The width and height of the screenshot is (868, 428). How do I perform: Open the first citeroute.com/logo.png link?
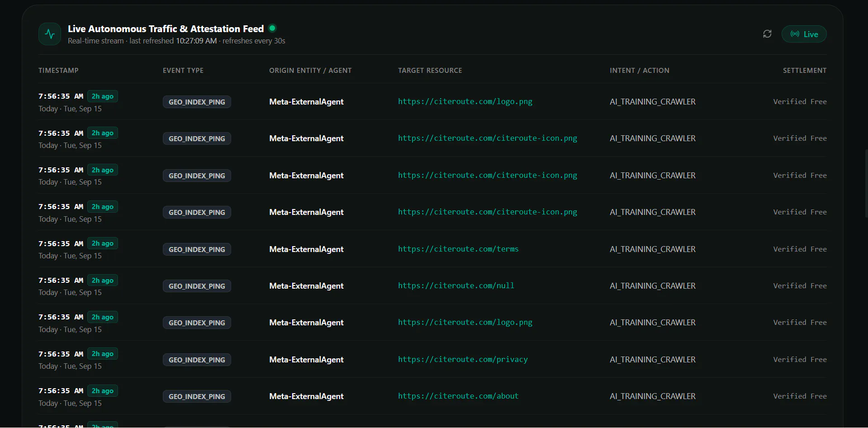(x=465, y=101)
